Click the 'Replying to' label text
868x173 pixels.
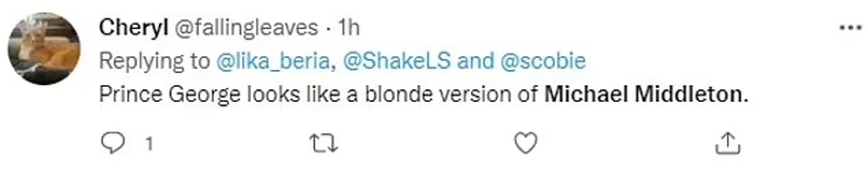coord(154,61)
